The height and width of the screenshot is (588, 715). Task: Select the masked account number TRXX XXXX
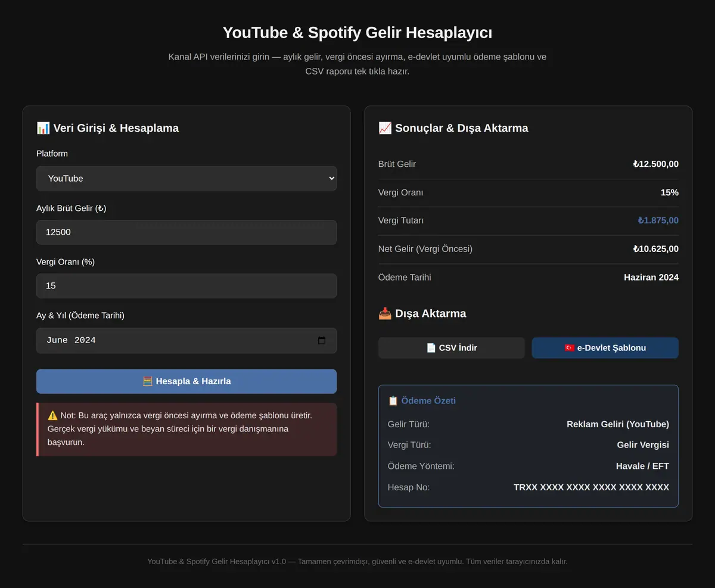pyautogui.click(x=591, y=487)
